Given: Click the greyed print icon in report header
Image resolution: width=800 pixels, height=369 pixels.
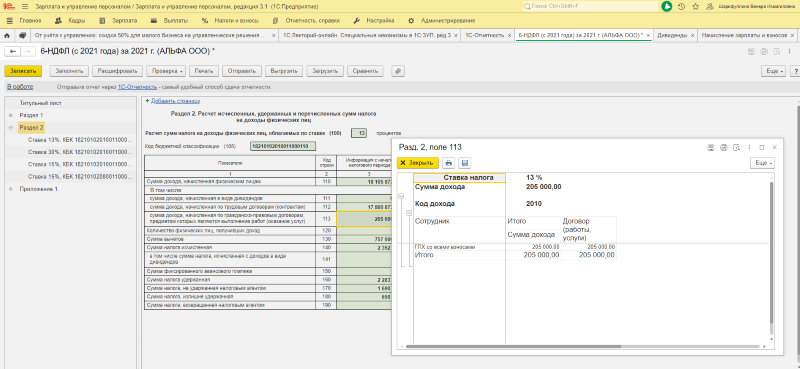Looking at the screenshot, I should 764,51.
